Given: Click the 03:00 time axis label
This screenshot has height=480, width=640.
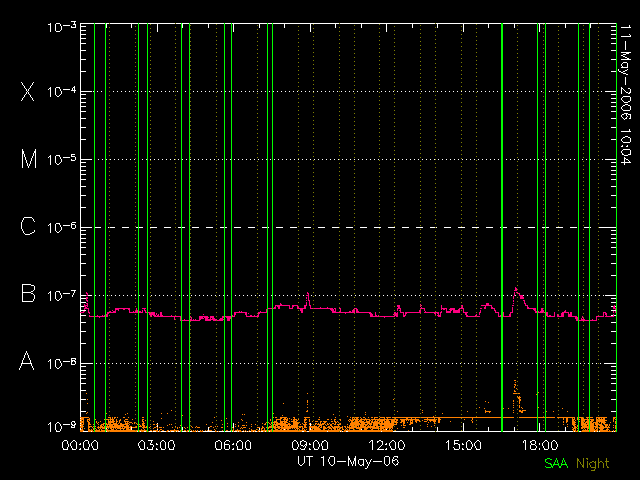Looking at the screenshot, I should tap(157, 445).
